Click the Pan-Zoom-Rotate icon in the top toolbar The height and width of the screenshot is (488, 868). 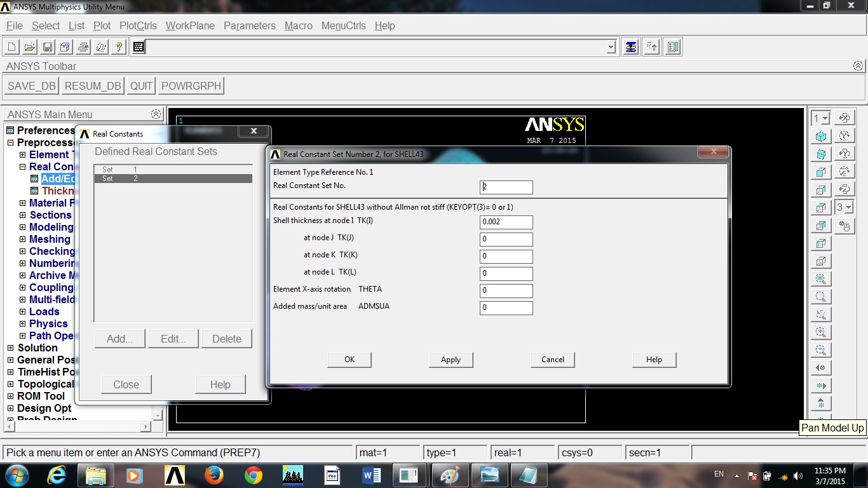click(x=65, y=47)
